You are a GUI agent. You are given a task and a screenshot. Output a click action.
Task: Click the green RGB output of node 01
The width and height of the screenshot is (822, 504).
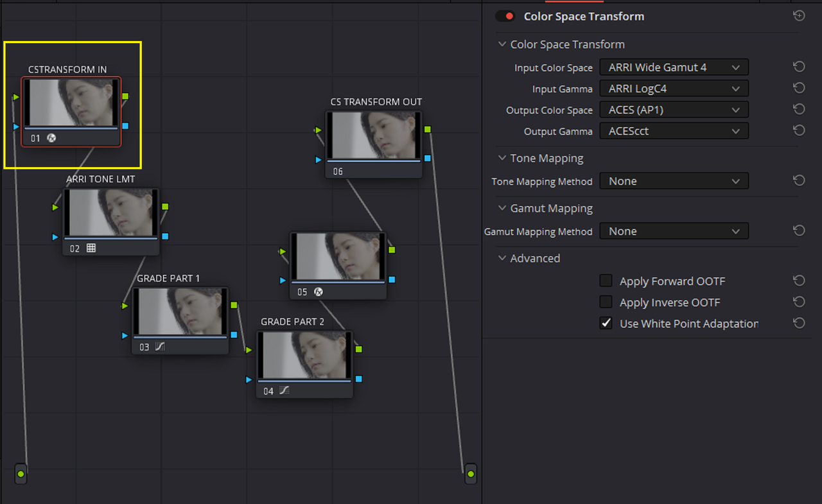125,96
